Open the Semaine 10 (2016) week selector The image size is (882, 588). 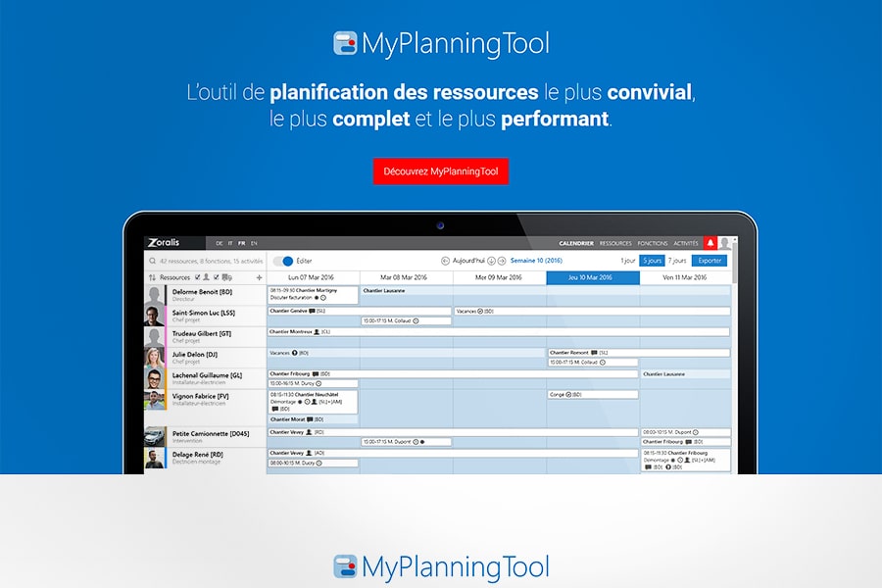pyautogui.click(x=539, y=261)
